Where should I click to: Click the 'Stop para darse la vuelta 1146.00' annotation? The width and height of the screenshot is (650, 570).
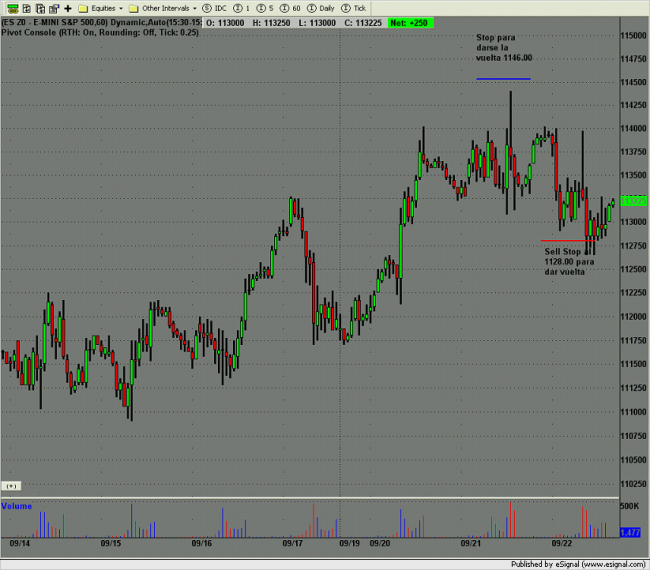tap(504, 48)
